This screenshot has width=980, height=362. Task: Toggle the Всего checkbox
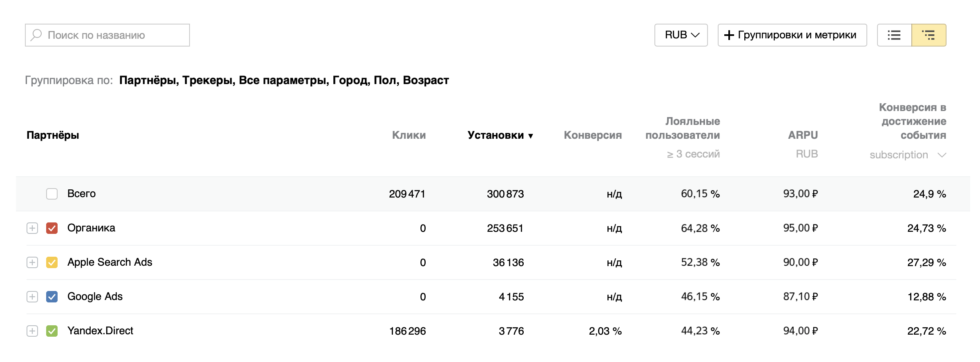point(52,194)
